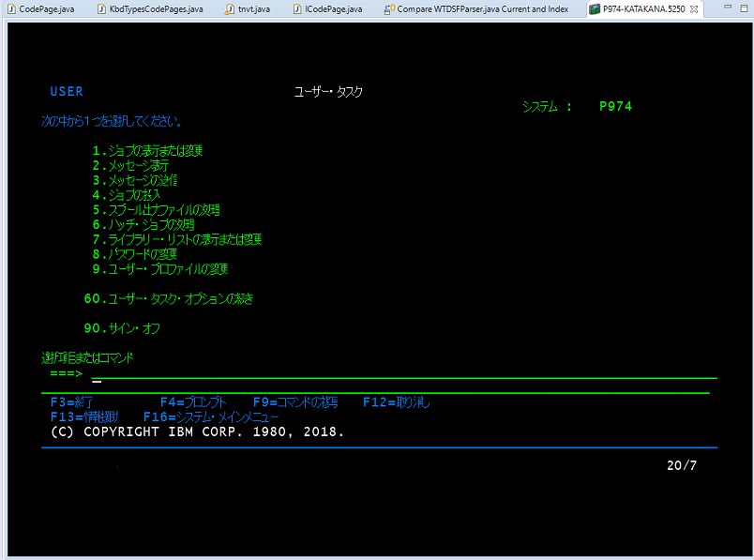
Task: Select menu option 8 password change
Action: pyautogui.click(x=135, y=254)
